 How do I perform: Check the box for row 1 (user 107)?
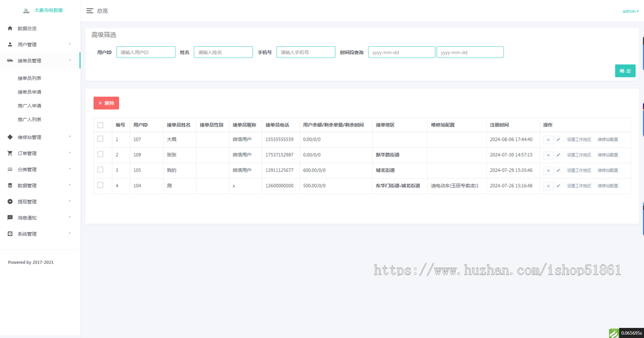point(100,139)
